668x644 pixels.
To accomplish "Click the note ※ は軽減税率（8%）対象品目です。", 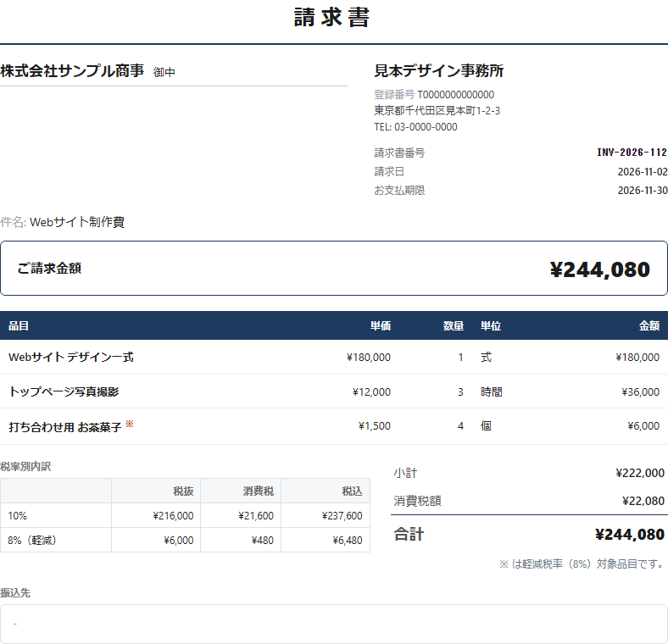I will [x=582, y=564].
